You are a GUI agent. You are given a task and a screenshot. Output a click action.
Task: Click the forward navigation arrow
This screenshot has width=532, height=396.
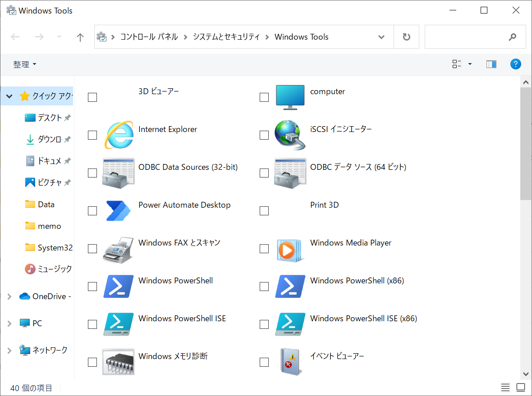click(x=39, y=36)
